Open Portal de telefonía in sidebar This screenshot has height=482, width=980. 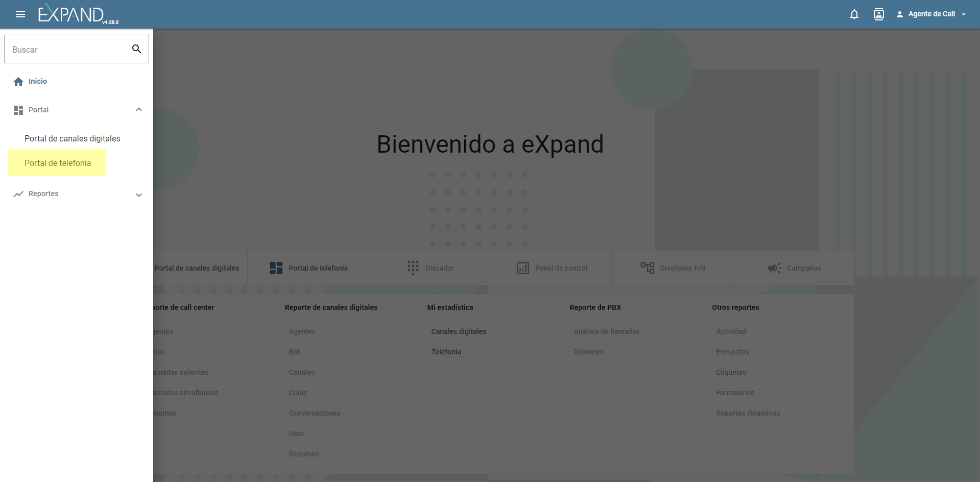coord(58,163)
